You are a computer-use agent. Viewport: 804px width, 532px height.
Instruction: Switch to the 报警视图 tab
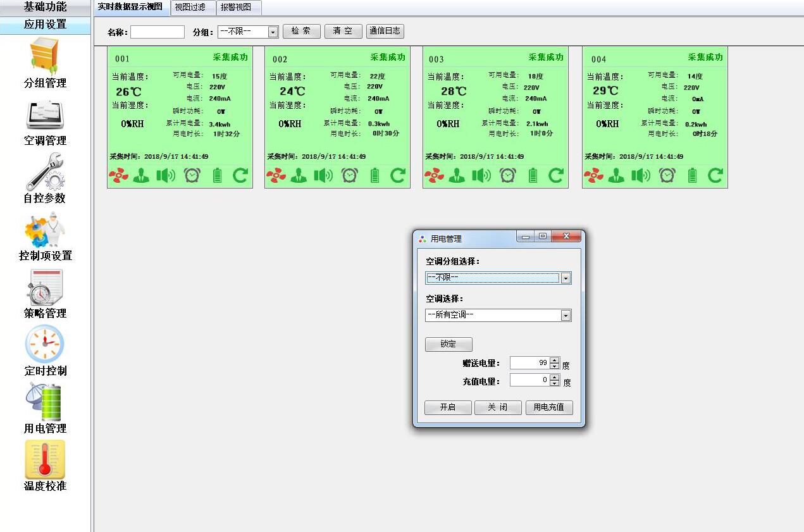pyautogui.click(x=237, y=8)
